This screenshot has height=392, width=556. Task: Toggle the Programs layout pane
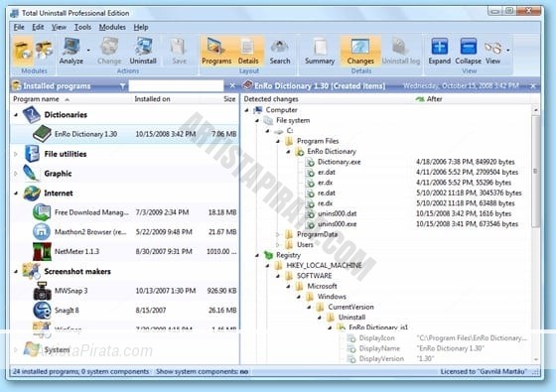pyautogui.click(x=216, y=52)
